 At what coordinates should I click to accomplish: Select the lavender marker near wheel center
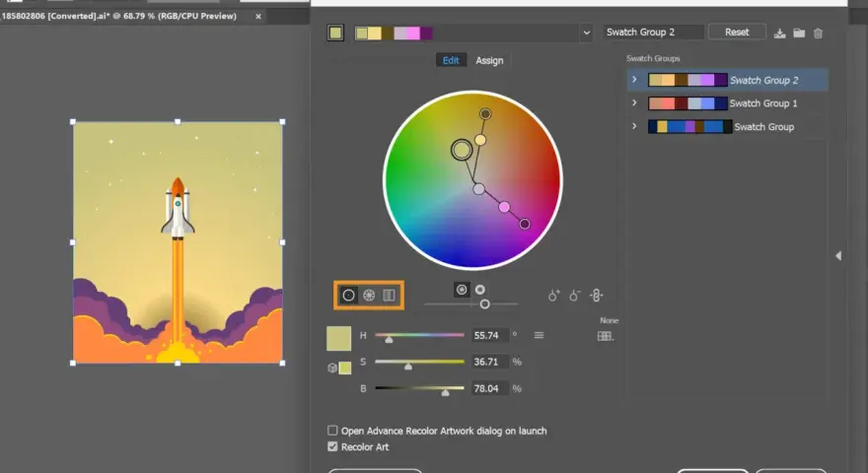point(478,189)
